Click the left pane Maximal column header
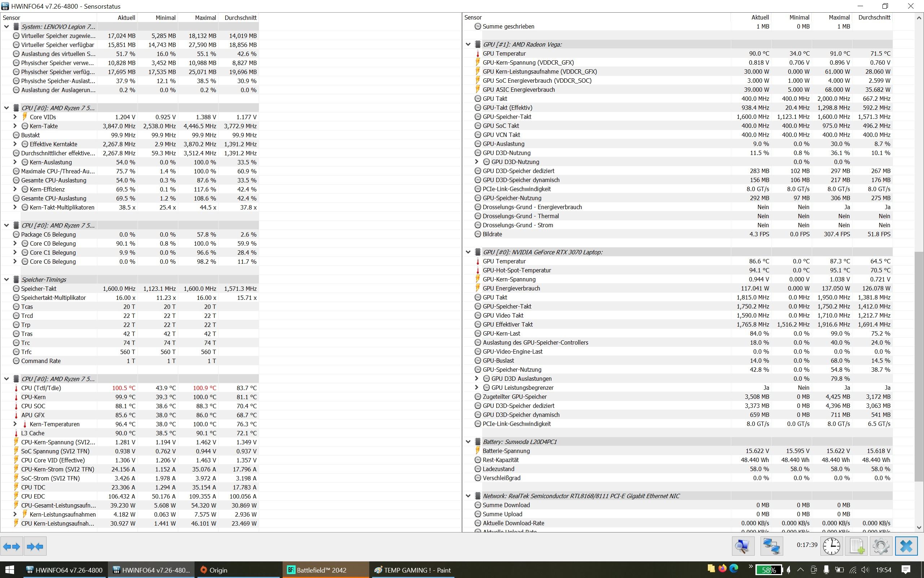 (x=198, y=18)
